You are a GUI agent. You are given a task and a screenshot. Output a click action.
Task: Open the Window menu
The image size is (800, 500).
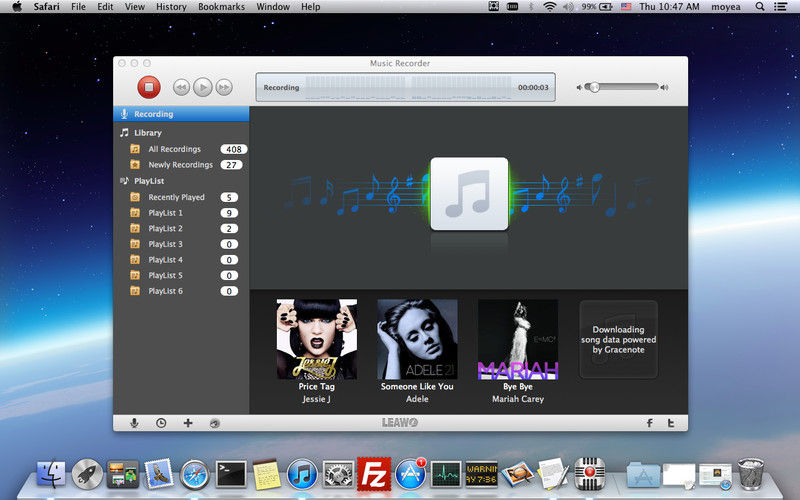pos(273,7)
